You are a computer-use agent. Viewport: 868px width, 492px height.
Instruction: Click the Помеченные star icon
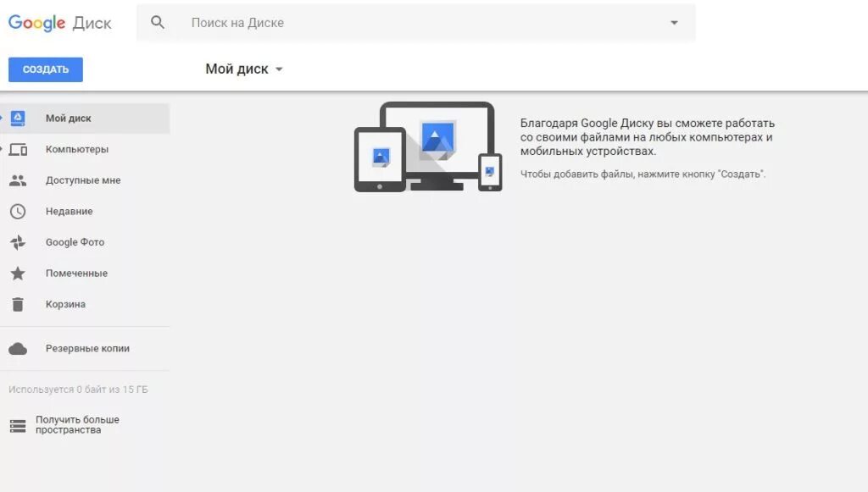pos(18,273)
